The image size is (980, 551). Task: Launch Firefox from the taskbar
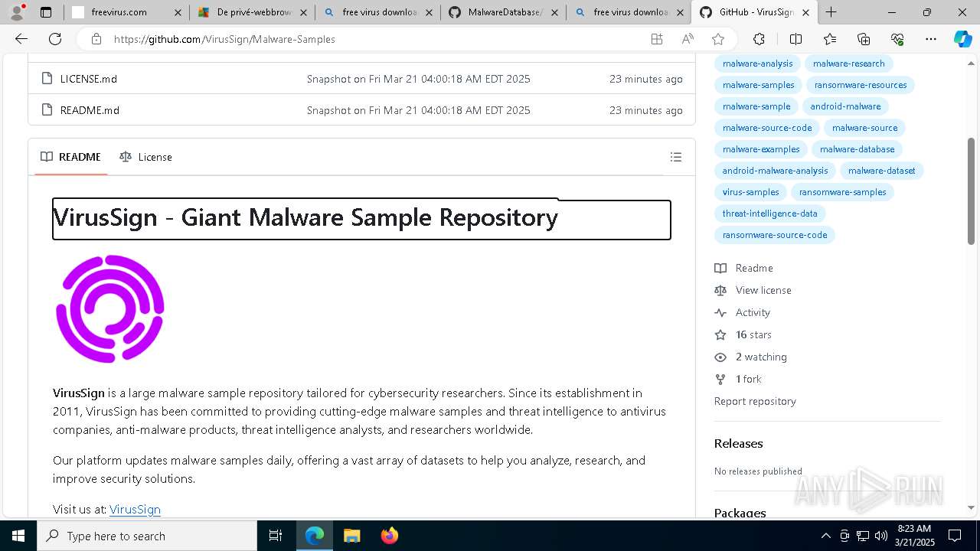tap(390, 536)
